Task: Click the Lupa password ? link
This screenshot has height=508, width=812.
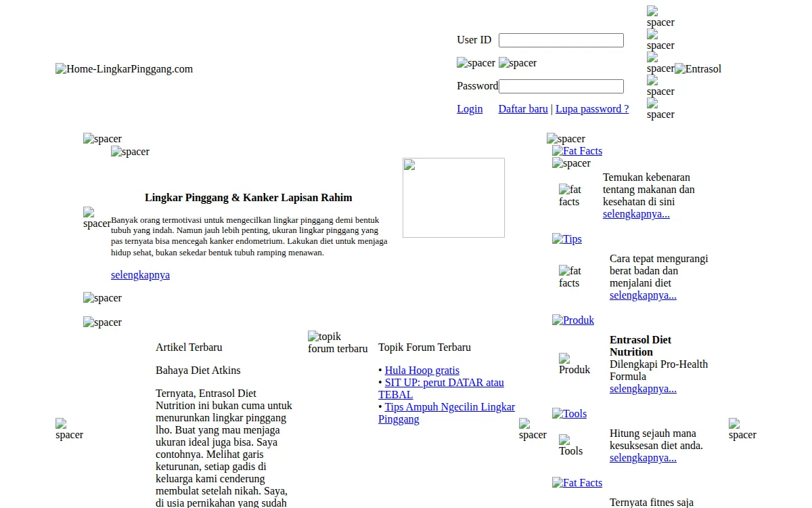Action: tap(592, 109)
